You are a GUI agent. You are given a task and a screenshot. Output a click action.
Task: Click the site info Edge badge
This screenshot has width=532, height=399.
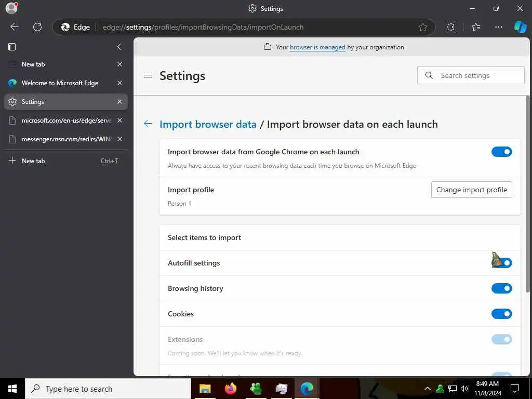point(75,27)
